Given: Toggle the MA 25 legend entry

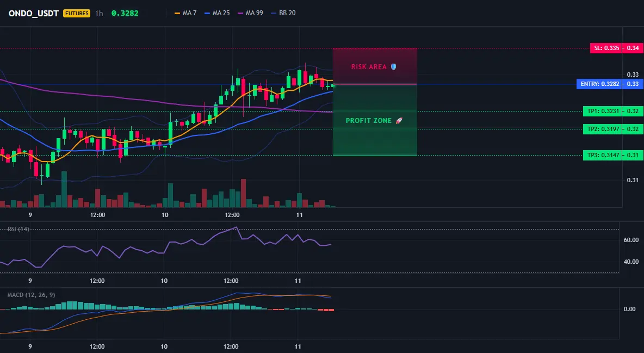Looking at the screenshot, I should [x=217, y=13].
